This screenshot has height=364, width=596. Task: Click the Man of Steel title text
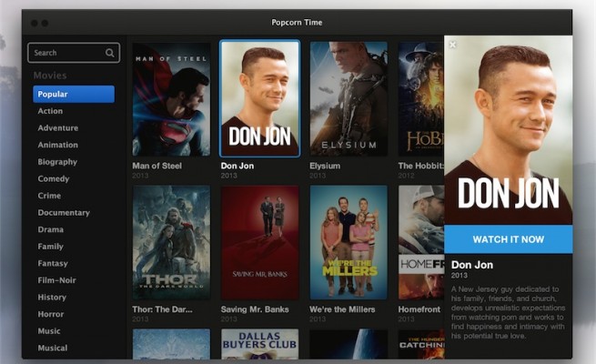(157, 166)
